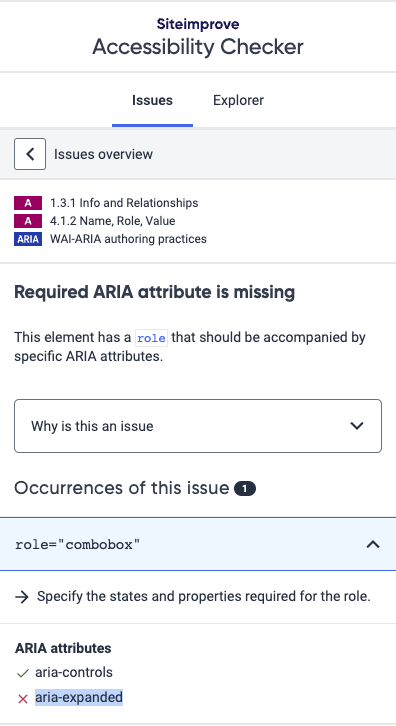
Task: Click the down chevron in Why is this an issue
Action: pos(357,426)
